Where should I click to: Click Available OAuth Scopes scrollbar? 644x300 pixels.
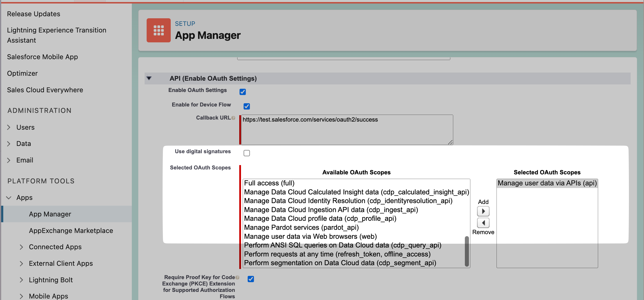[467, 251]
